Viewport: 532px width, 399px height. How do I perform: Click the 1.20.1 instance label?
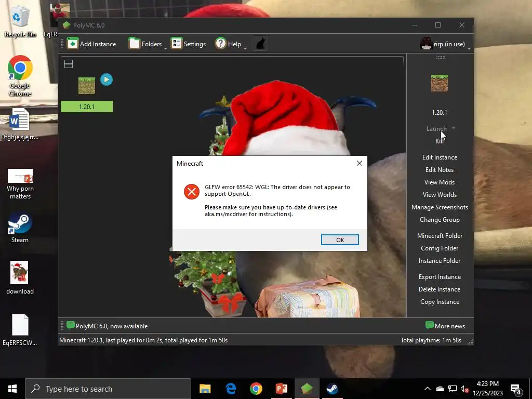[87, 107]
